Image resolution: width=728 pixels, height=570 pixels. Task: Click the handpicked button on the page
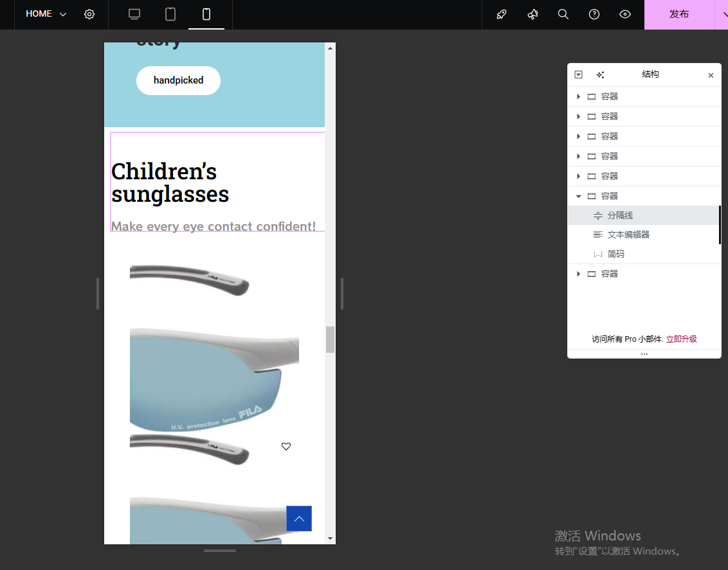(178, 80)
